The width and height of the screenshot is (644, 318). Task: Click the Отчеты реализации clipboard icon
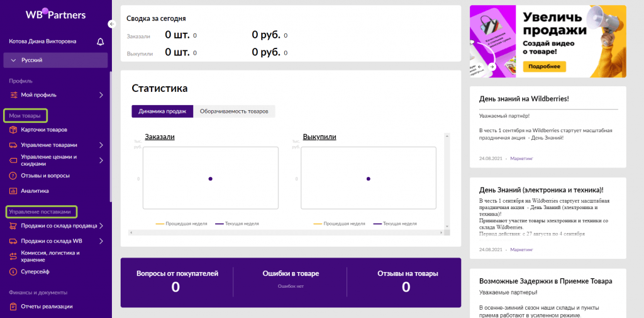click(13, 307)
